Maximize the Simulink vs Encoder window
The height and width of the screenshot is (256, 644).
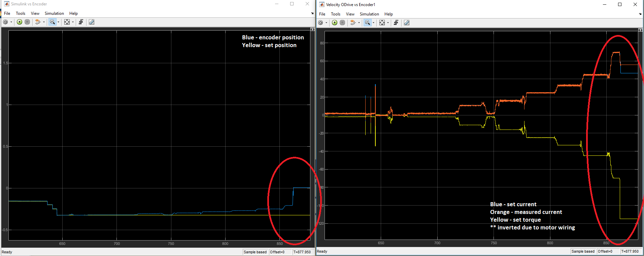[x=292, y=4]
